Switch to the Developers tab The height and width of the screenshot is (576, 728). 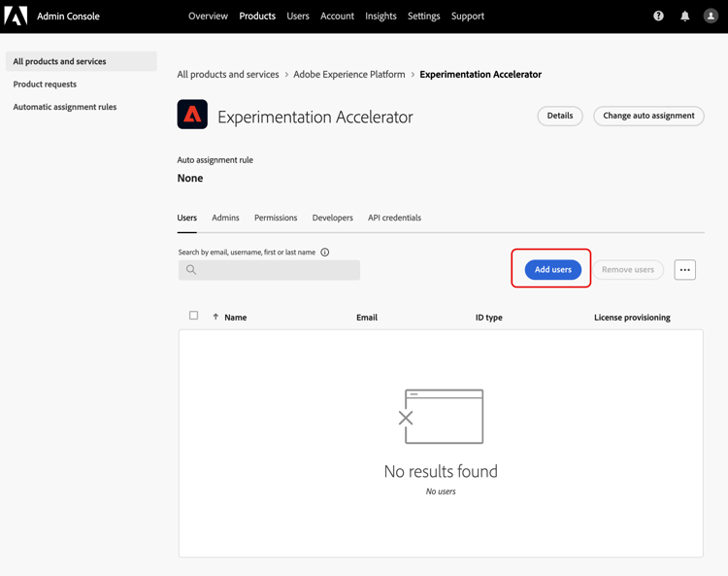pos(332,218)
